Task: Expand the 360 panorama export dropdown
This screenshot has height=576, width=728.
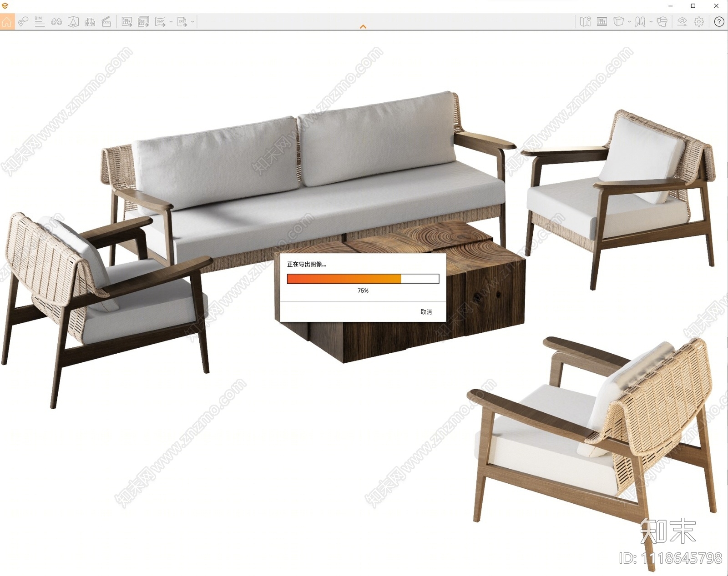Action: (171, 21)
